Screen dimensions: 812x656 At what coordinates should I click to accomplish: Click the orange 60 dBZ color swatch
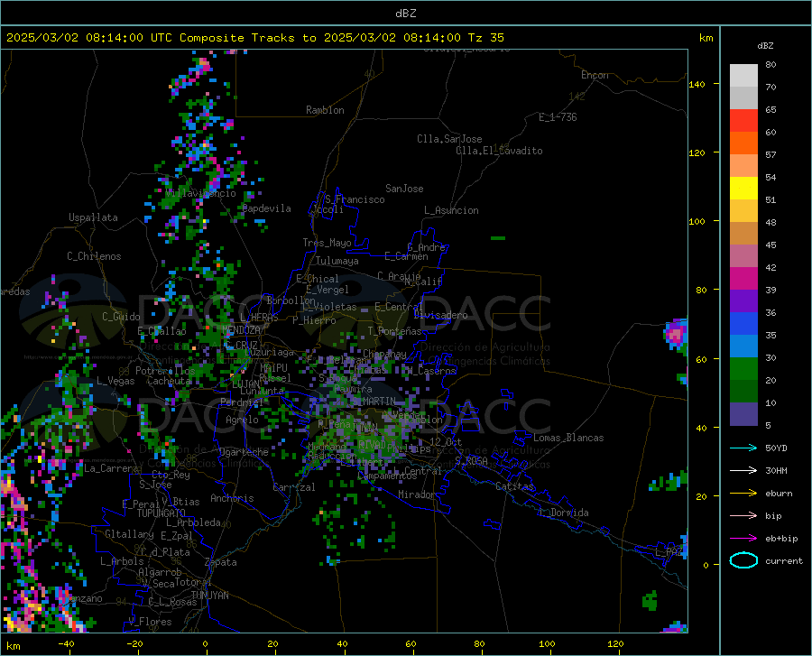click(743, 143)
